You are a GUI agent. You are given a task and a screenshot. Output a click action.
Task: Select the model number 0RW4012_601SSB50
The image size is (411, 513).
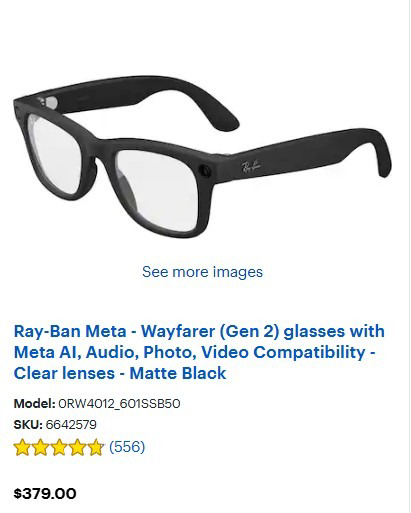coord(119,404)
